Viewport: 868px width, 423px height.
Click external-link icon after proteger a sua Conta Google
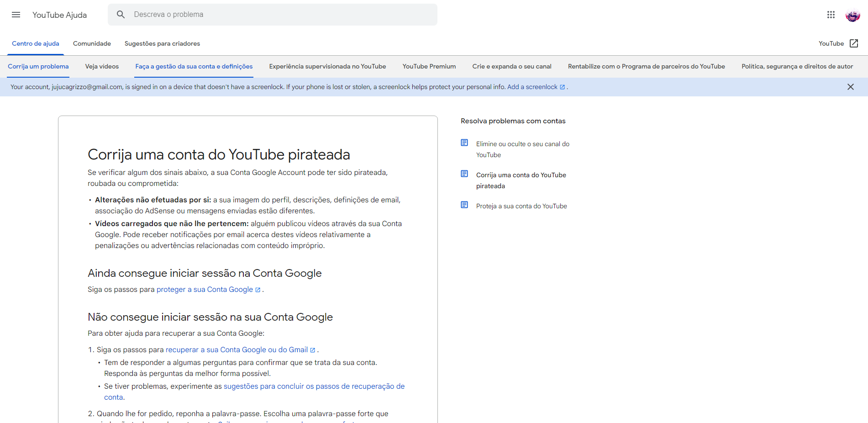[258, 290]
